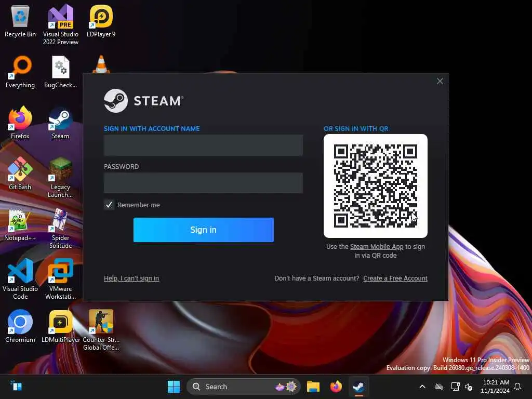This screenshot has width=532, height=399.
Task: Open the Help, I can't sign in link
Action: pos(131,278)
